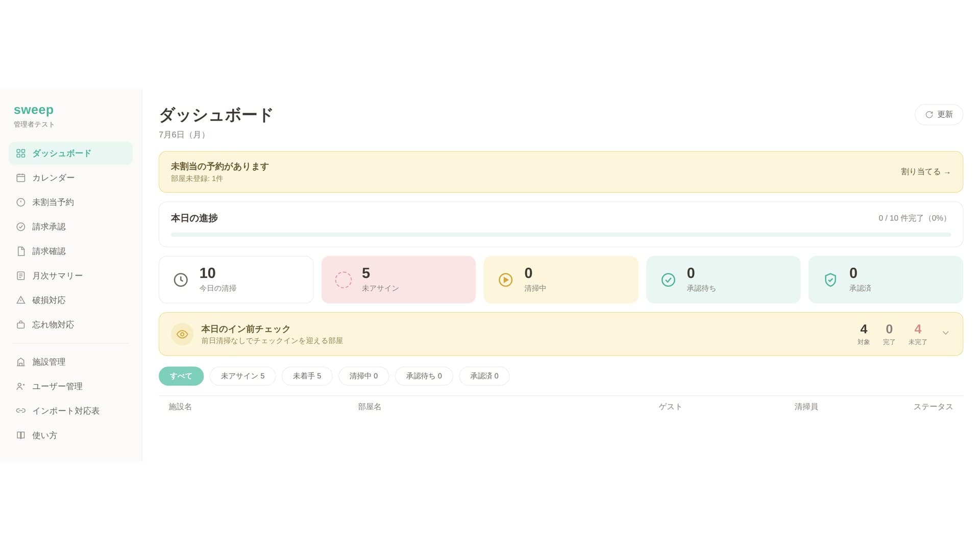This screenshot has width=980, height=551.
Task: Select the すべて filter tab
Action: coord(181,376)
